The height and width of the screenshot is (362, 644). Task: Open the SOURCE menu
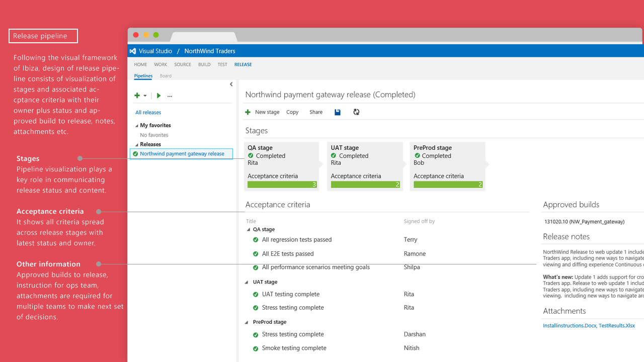coord(183,64)
